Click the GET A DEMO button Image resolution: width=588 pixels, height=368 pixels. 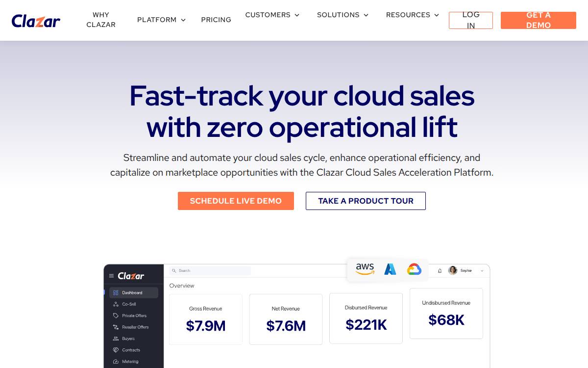tap(539, 20)
